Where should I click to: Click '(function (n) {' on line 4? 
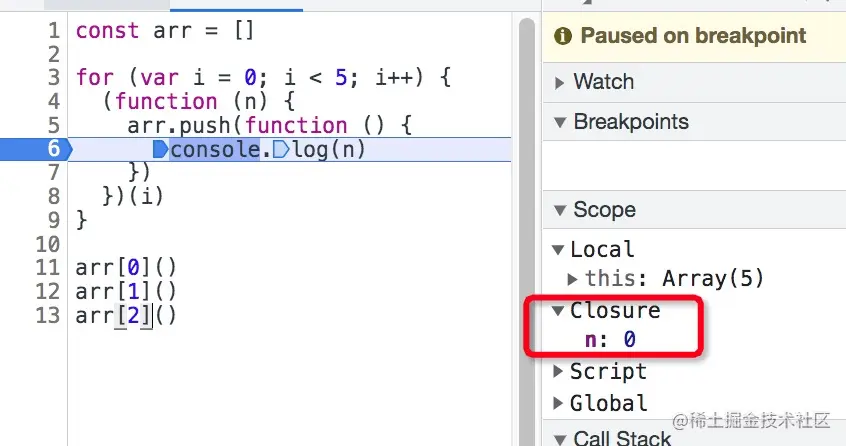click(x=198, y=101)
